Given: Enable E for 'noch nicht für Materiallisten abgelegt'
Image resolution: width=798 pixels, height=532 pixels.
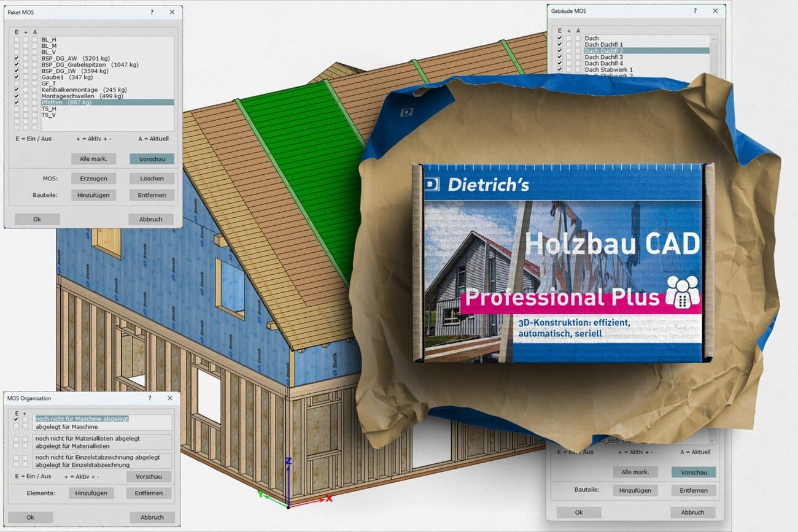Looking at the screenshot, I should pos(17,439).
